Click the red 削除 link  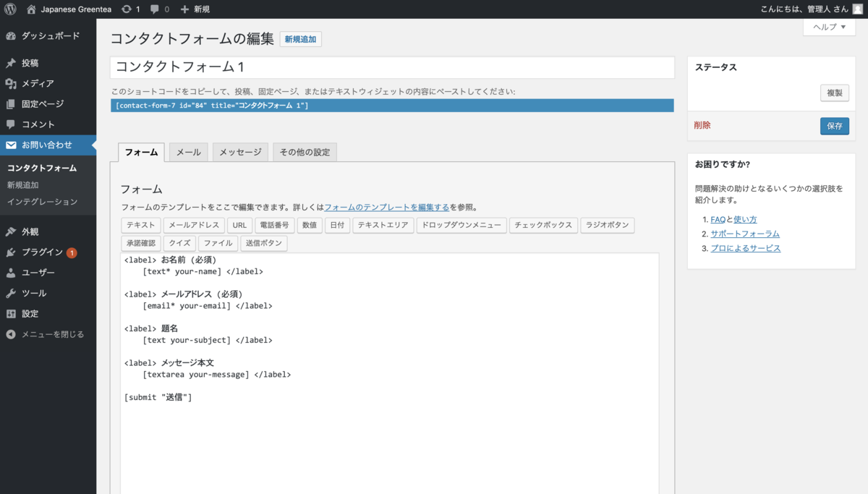[702, 125]
